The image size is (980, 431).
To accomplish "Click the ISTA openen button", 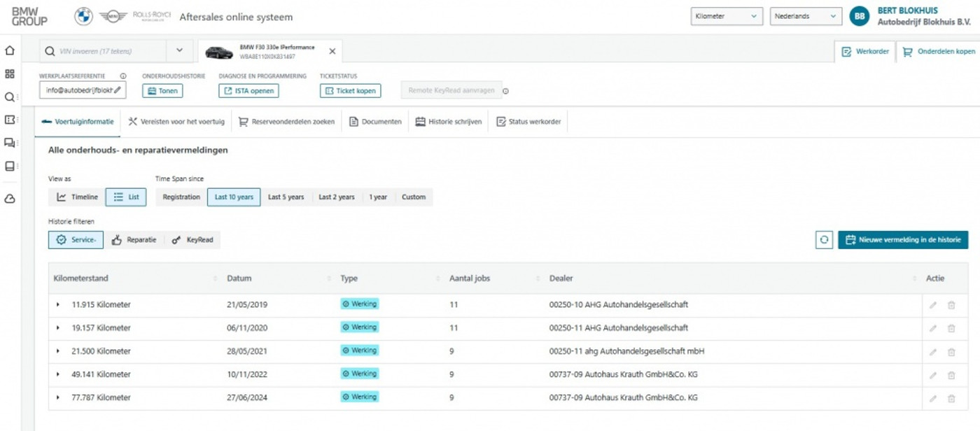I will tap(248, 91).
